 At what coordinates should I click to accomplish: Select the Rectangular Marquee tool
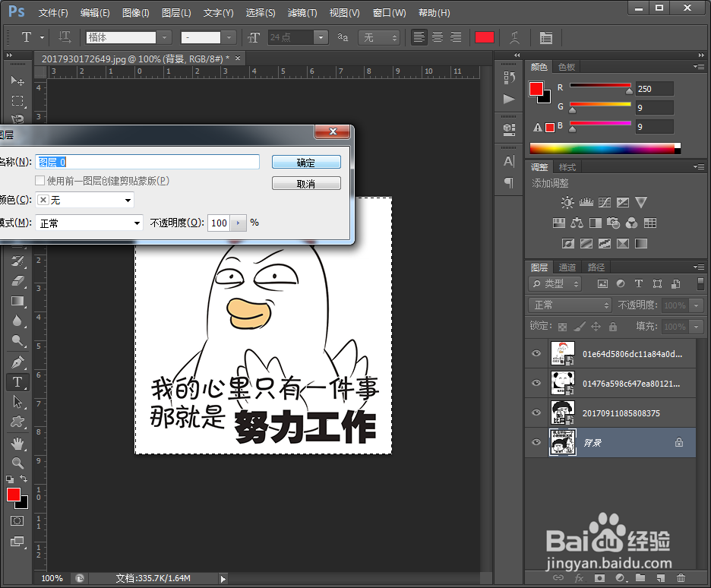click(17, 100)
